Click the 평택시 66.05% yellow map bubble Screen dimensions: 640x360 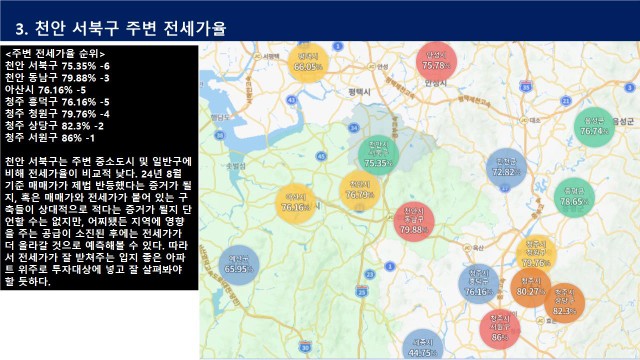pyautogui.click(x=308, y=62)
